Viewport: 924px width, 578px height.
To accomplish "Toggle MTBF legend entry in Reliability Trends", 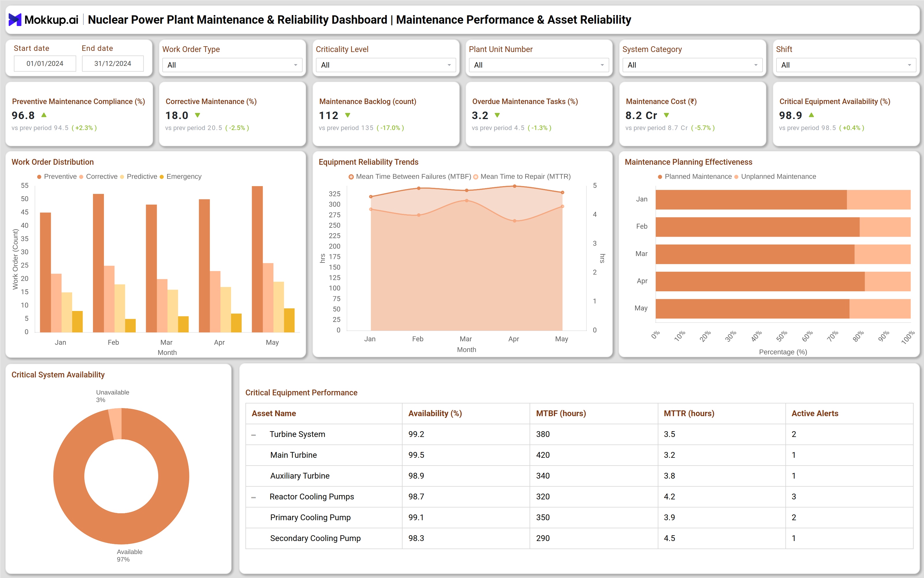I will [410, 177].
